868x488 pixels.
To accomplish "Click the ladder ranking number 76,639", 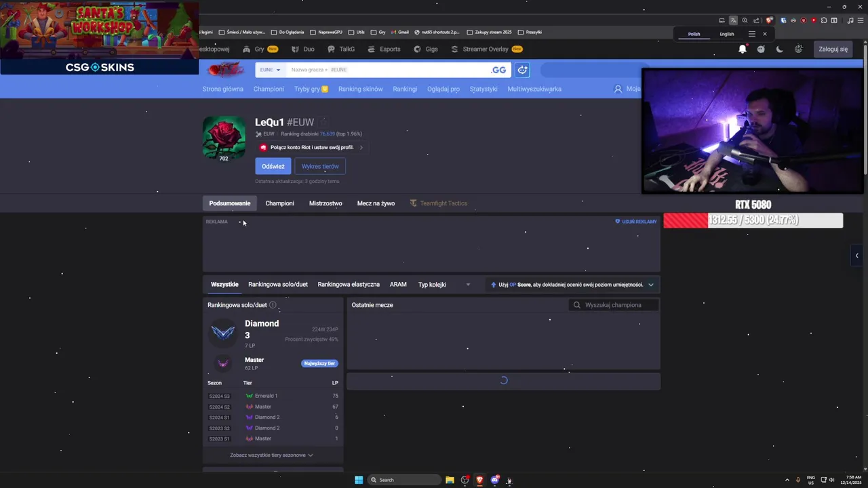I will pyautogui.click(x=328, y=134).
